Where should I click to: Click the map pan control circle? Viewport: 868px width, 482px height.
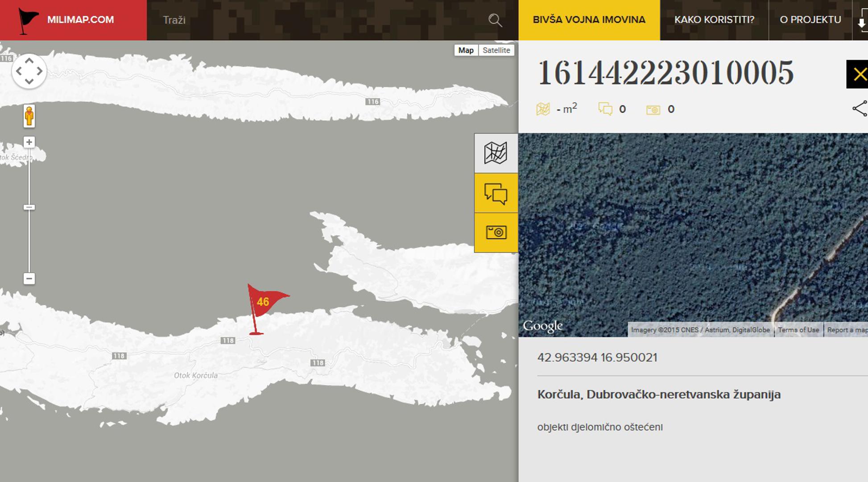29,71
